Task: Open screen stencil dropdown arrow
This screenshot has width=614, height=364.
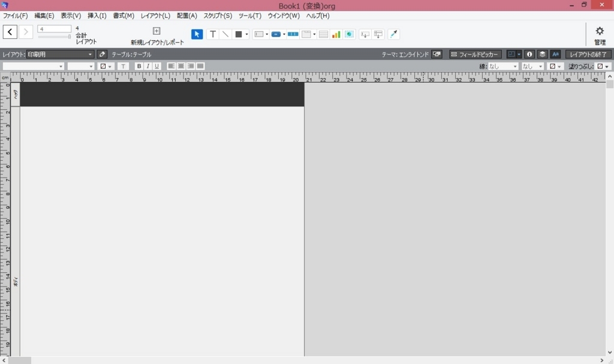Action: (x=519, y=55)
